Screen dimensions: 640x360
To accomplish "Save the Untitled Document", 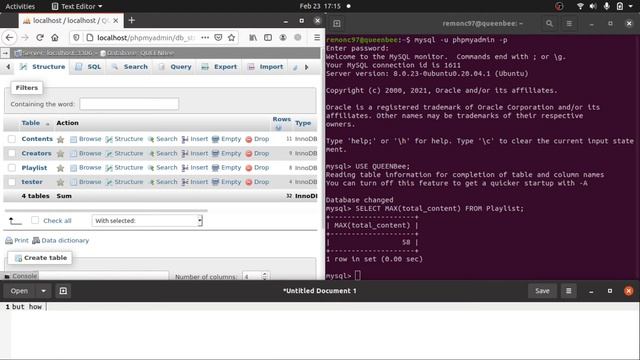I will pyautogui.click(x=542, y=291).
